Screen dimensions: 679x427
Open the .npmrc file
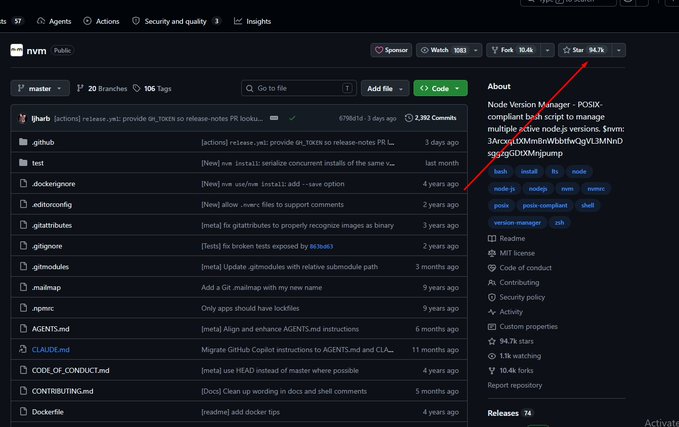click(43, 308)
